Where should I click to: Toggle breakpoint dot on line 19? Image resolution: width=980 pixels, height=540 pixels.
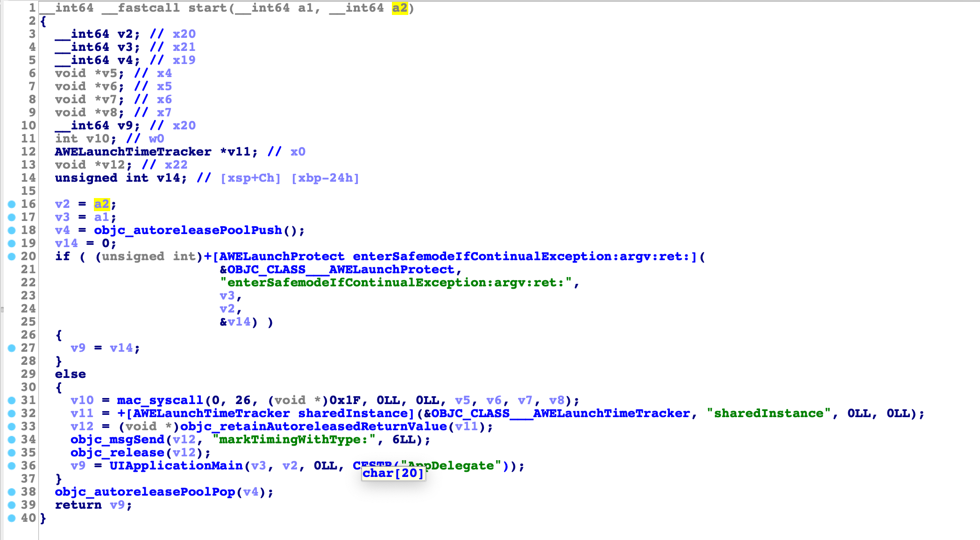12,243
